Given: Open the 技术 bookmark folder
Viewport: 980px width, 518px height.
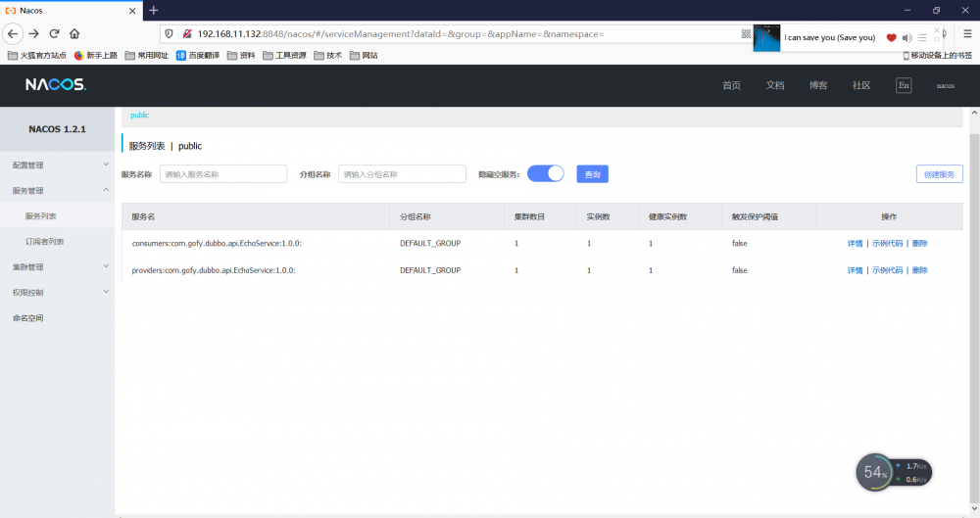Looking at the screenshot, I should [x=328, y=55].
